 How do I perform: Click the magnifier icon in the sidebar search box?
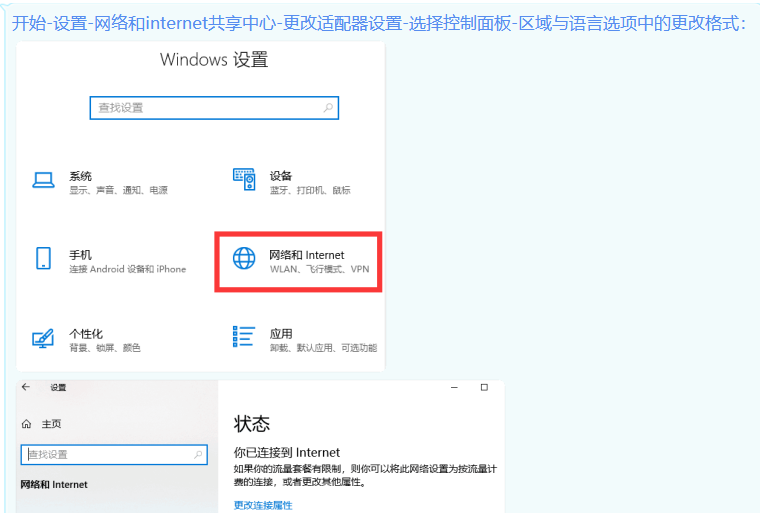click(x=198, y=454)
